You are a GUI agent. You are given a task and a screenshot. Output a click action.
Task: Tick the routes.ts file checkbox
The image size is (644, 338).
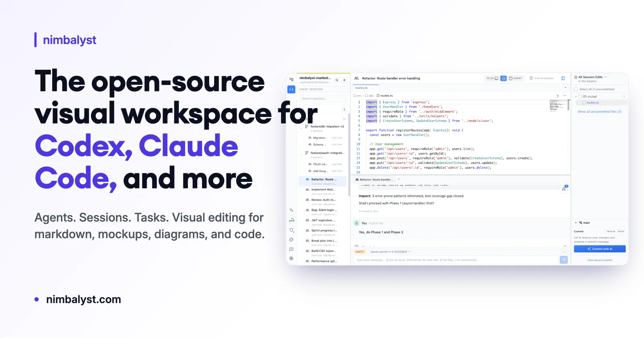[584, 103]
